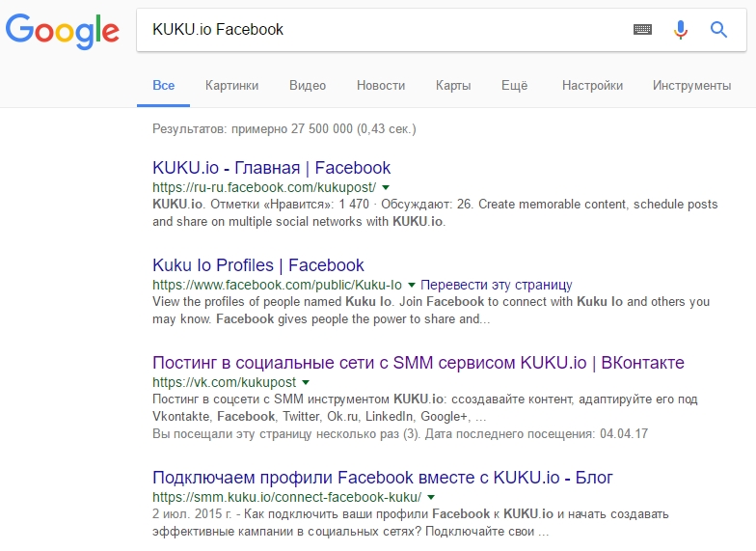The width and height of the screenshot is (756, 551).
Task: Switch to the Картинки tab
Action: [x=231, y=86]
